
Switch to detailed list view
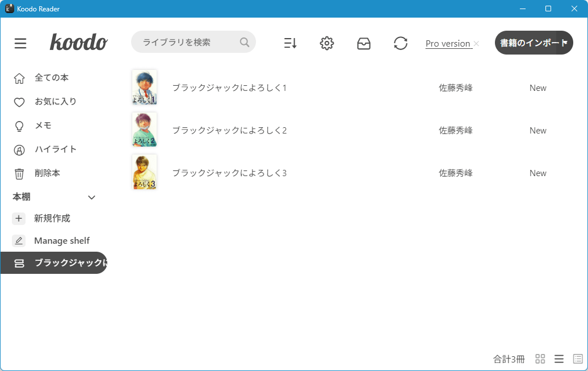tap(578, 359)
